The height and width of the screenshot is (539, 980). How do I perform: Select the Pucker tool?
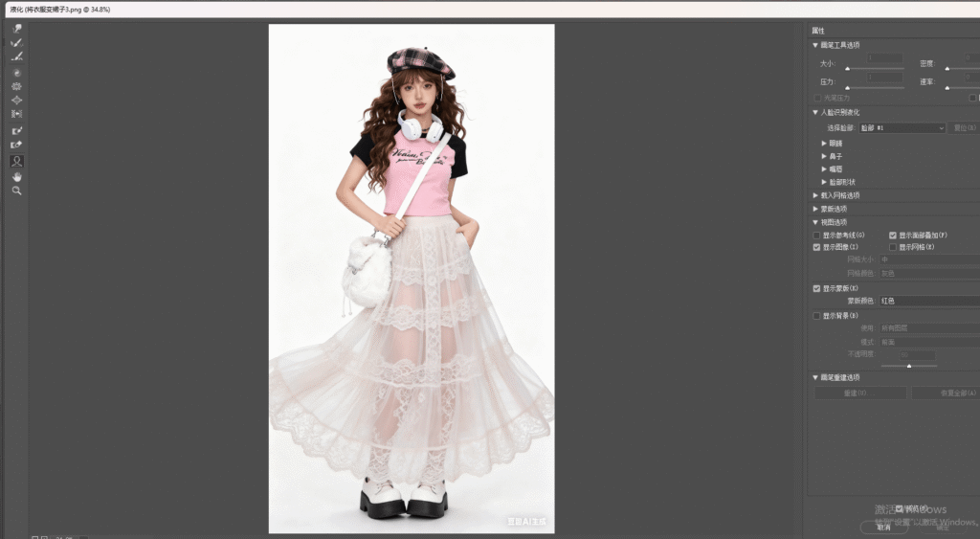(x=16, y=86)
